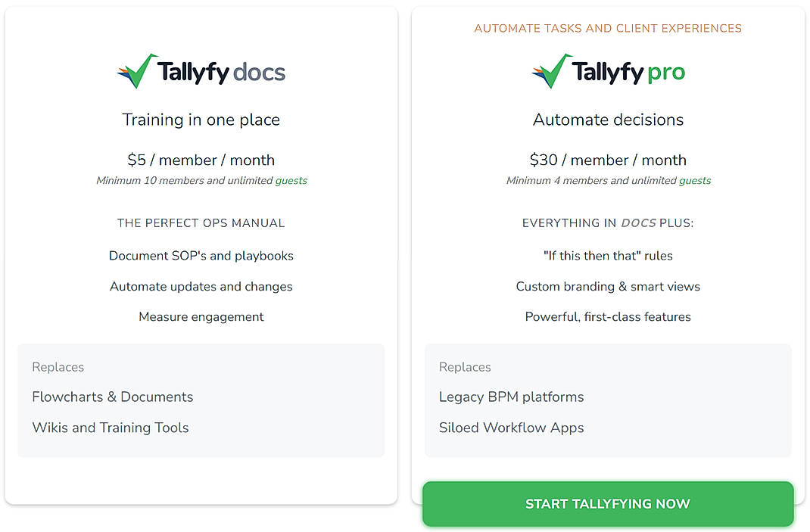Click THE PERFECT OPS MANUAL heading
Screen dimensions: 810x532
[x=201, y=222]
